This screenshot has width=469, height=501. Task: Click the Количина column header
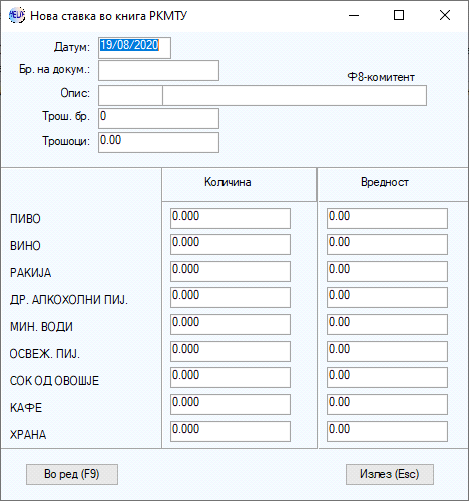228,182
